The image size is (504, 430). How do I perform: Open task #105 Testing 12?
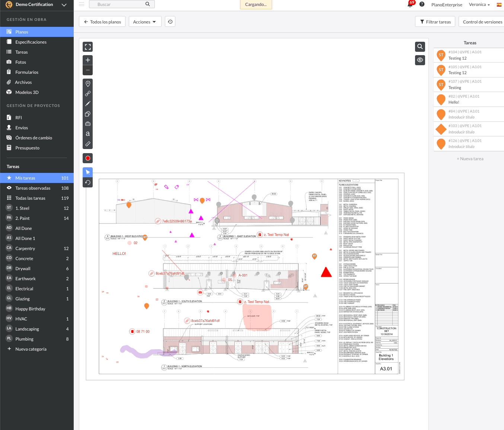click(469, 70)
